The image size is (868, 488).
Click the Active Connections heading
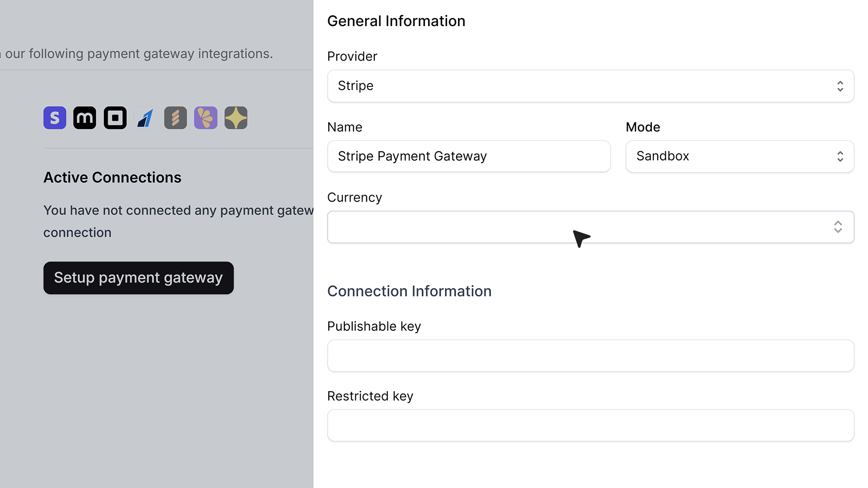click(112, 178)
